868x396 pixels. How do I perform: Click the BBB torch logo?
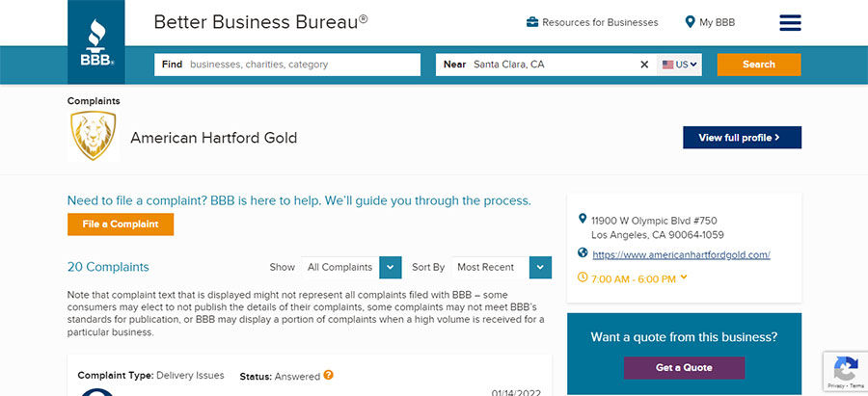click(96, 42)
